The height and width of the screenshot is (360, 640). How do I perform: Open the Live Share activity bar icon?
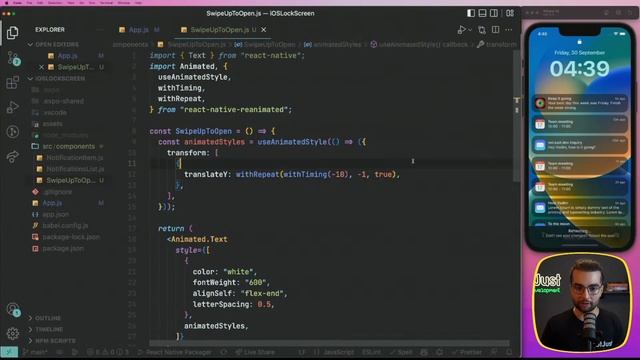point(13,156)
